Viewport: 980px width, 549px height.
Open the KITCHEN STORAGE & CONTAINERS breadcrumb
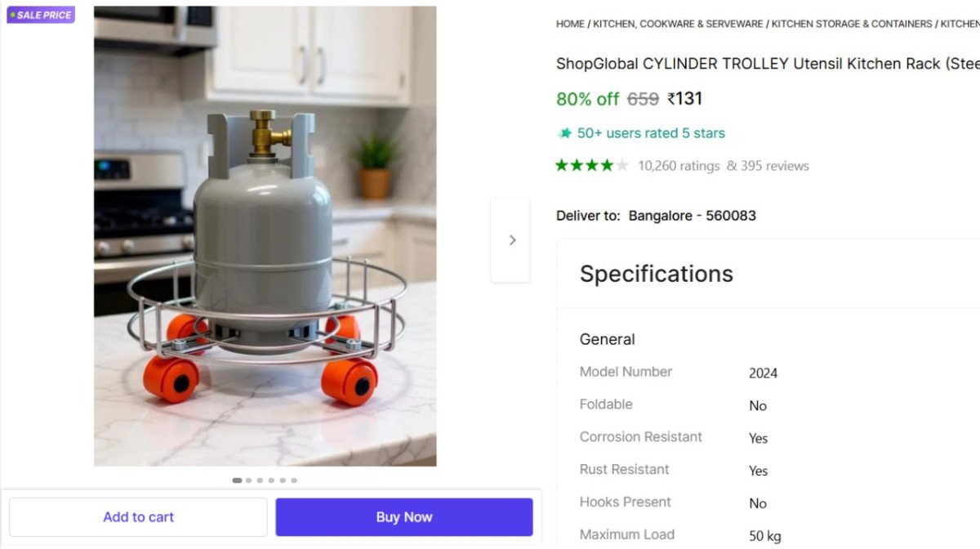pyautogui.click(x=852, y=24)
